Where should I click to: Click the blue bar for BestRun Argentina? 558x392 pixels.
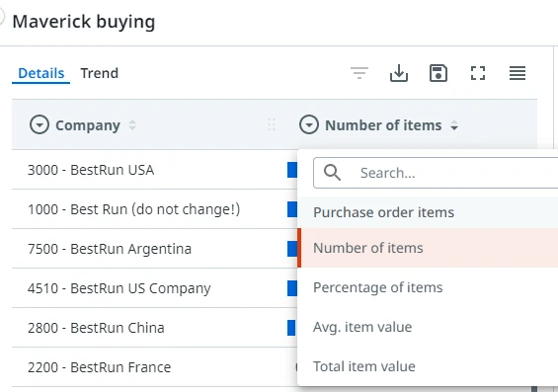292,249
